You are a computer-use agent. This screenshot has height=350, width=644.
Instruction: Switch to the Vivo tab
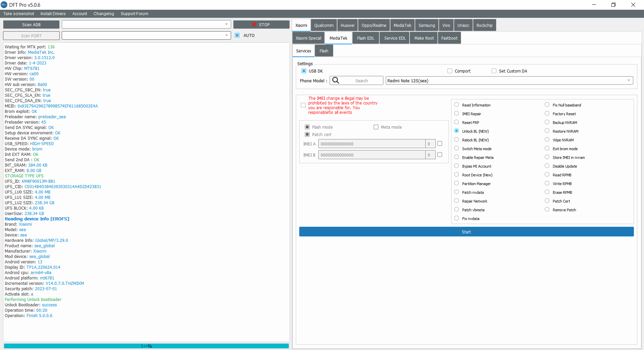[x=446, y=25]
